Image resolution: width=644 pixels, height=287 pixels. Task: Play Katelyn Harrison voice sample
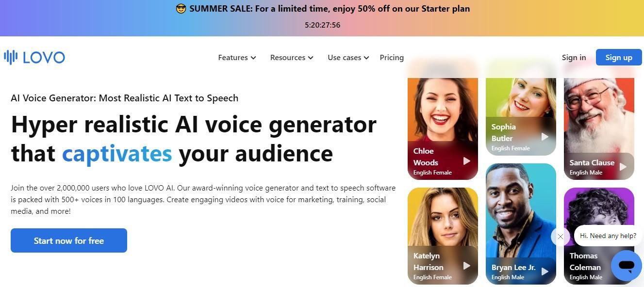466,266
